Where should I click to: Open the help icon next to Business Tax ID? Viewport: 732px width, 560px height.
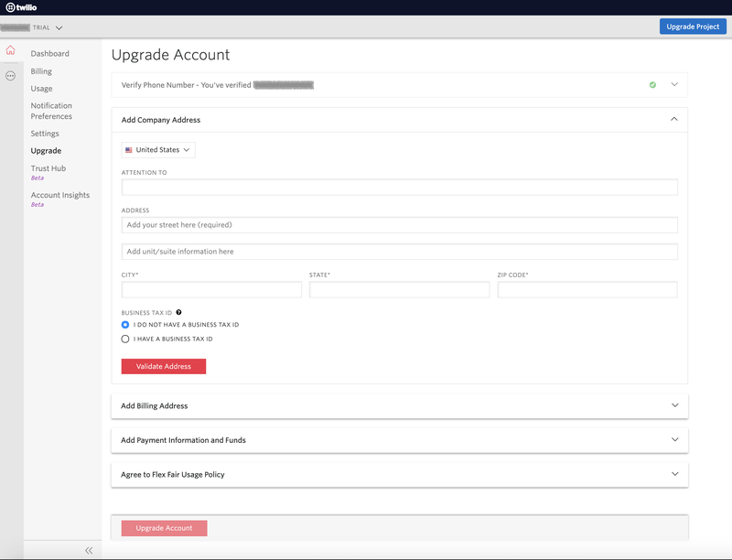pyautogui.click(x=178, y=311)
